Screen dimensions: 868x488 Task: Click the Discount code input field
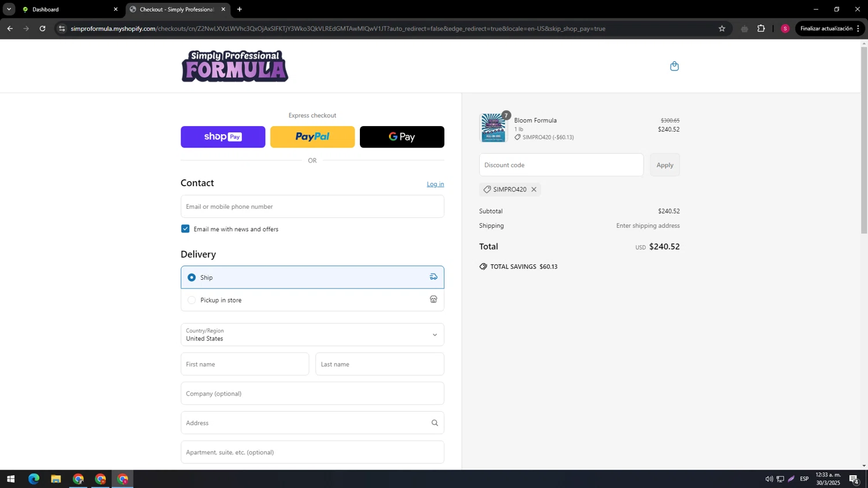point(561,165)
